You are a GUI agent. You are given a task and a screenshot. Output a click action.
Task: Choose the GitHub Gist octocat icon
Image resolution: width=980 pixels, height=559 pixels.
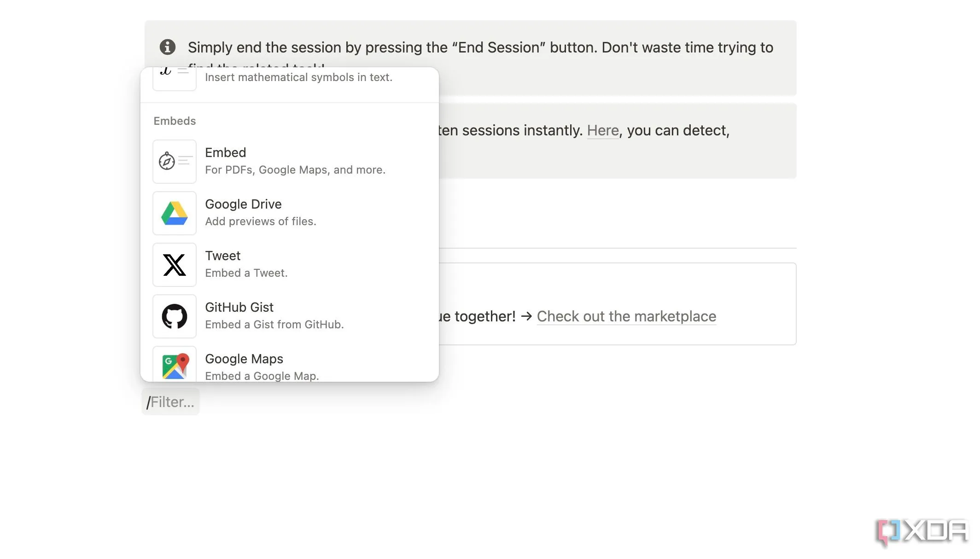(174, 316)
